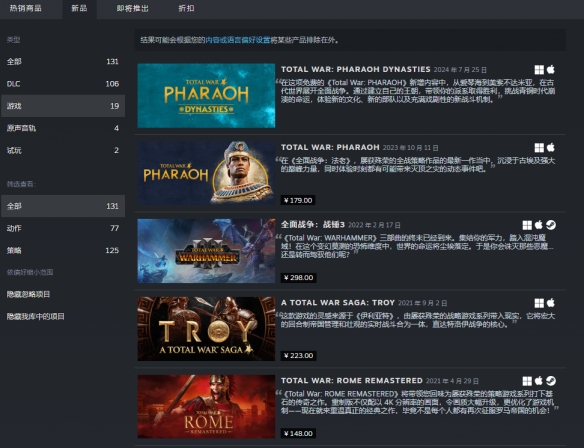Click release date 2022年2月17日
This screenshot has width=584, height=448.
(374, 225)
